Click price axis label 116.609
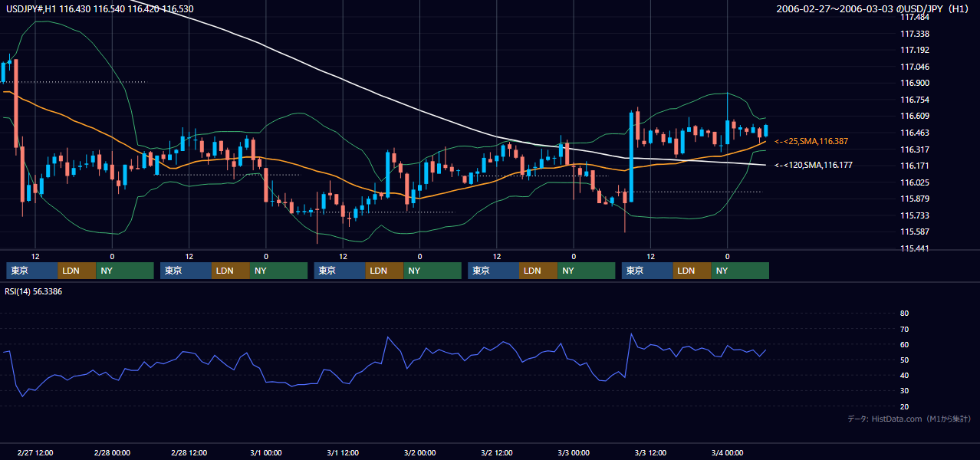 [915, 116]
